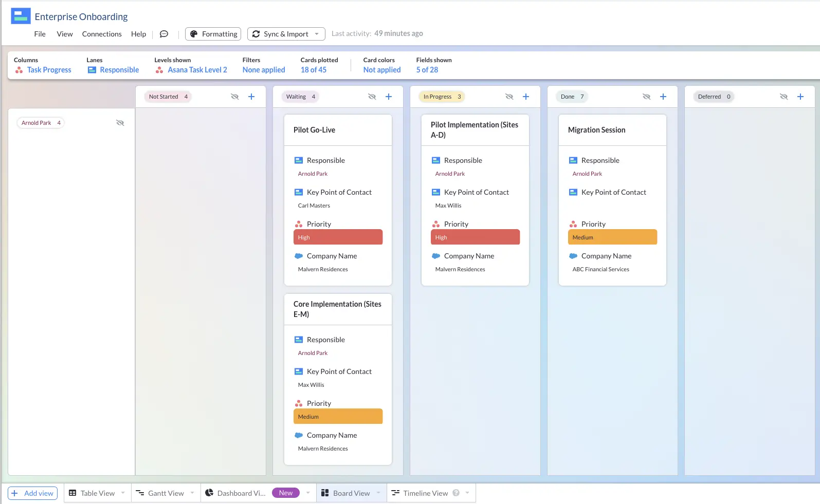Click the Add view button
The width and height of the screenshot is (820, 504).
[32, 493]
